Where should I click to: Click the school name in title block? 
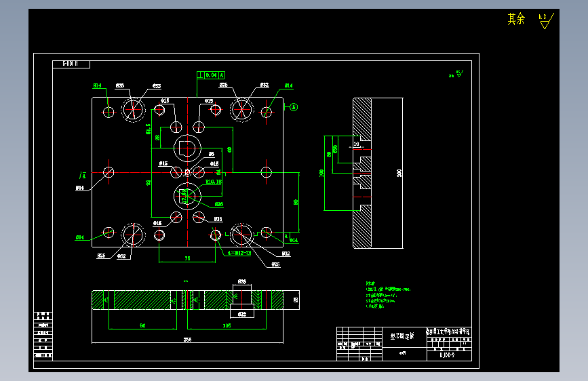coord(448,332)
